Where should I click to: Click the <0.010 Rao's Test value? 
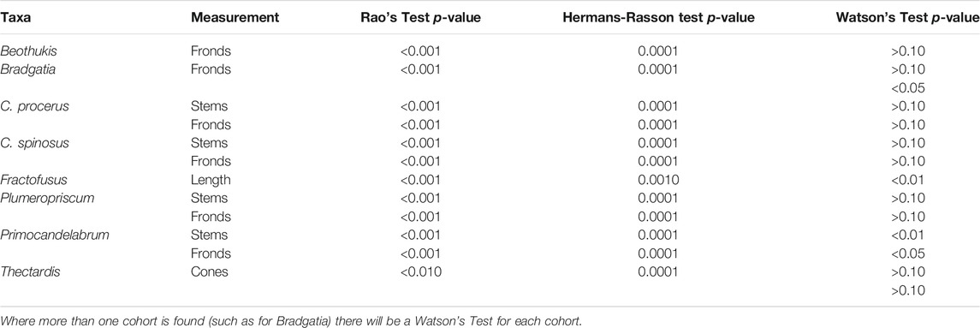420,271
